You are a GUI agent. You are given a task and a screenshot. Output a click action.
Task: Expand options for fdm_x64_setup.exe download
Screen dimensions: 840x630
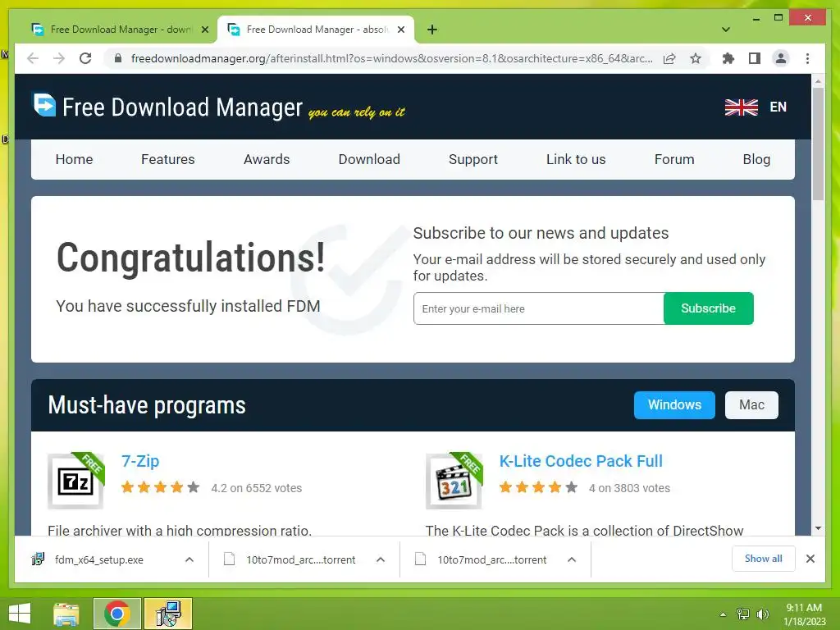coord(189,559)
